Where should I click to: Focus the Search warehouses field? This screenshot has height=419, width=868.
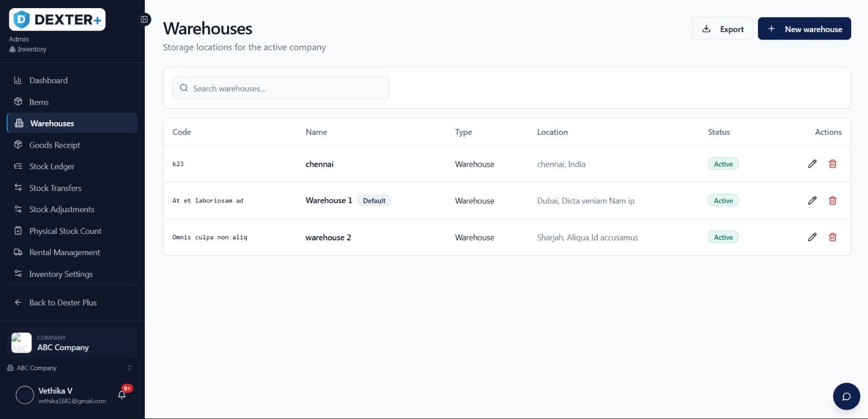(x=281, y=88)
